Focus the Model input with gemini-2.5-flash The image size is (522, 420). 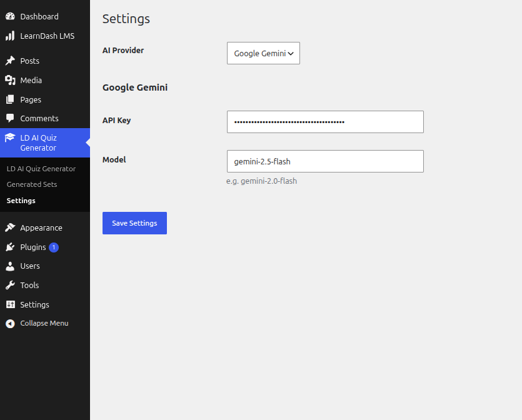325,161
